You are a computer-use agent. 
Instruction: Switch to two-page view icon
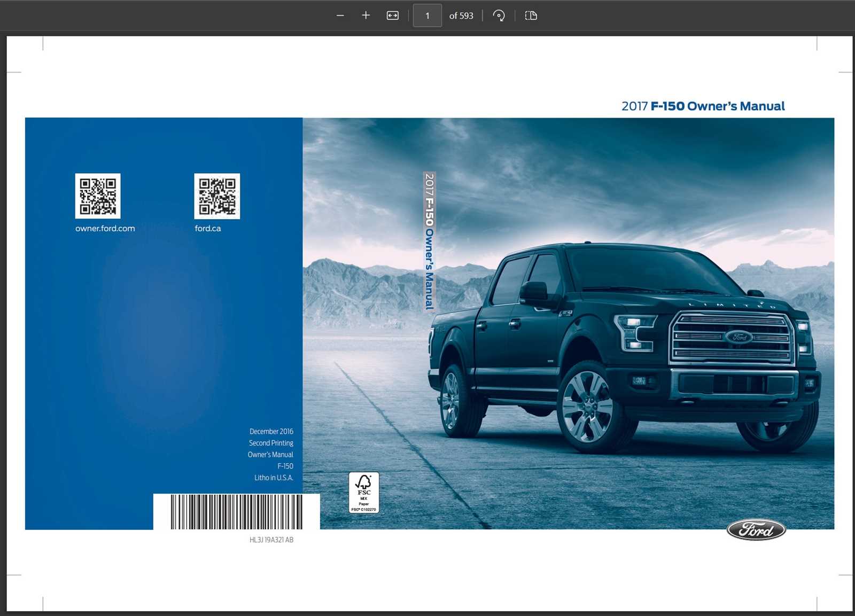point(531,15)
